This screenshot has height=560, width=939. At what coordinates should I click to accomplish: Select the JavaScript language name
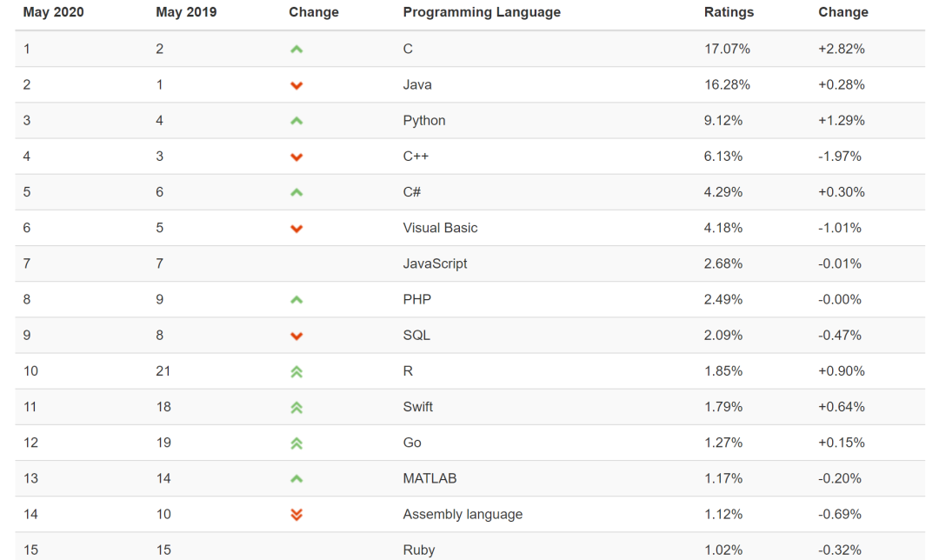(435, 263)
